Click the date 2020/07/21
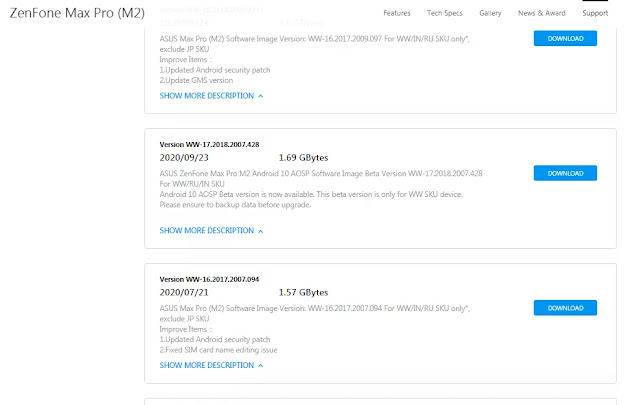 click(184, 292)
